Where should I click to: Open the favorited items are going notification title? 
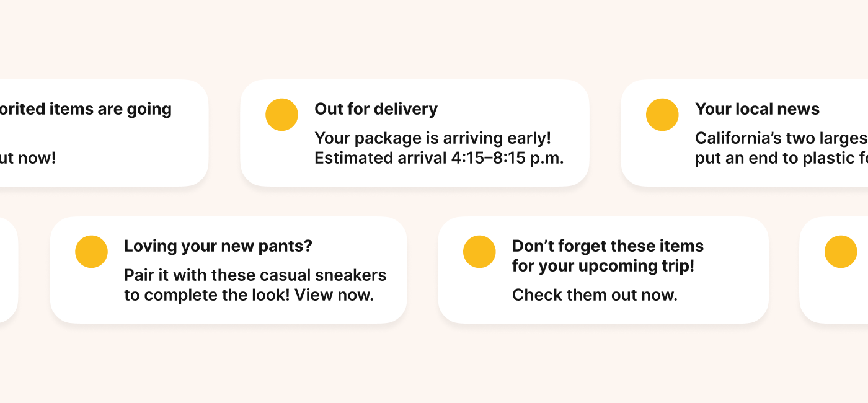pos(86,109)
